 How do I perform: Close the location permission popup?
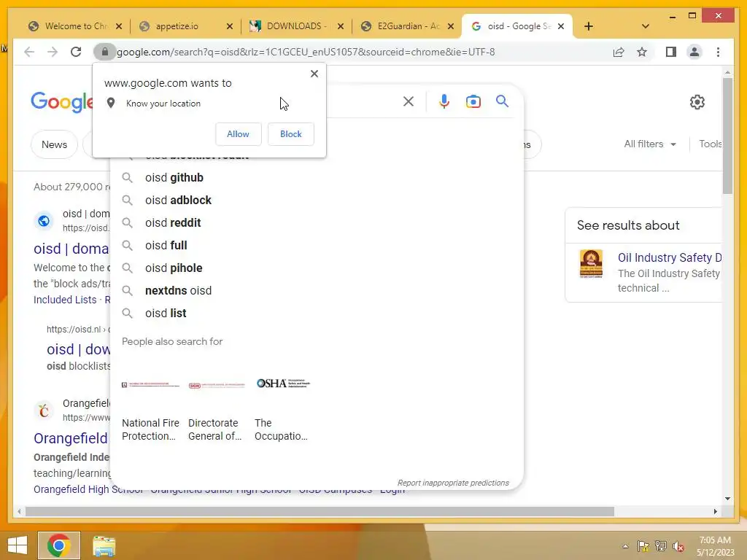[314, 74]
